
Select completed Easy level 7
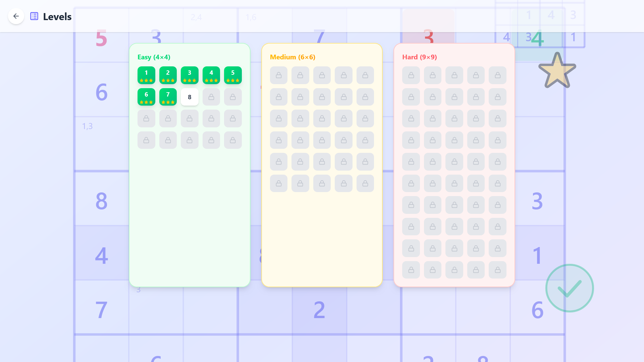(x=168, y=97)
